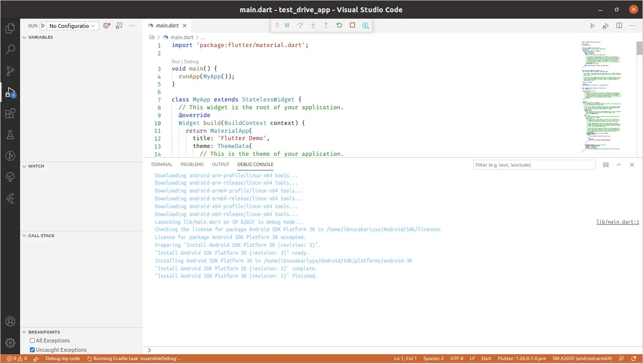Open more actions in the Run view header

(x=132, y=25)
